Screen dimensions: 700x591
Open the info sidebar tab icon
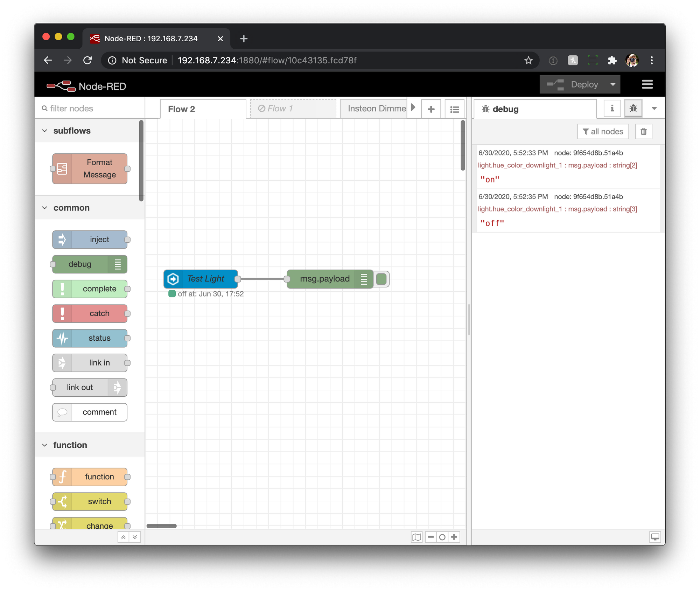point(612,109)
